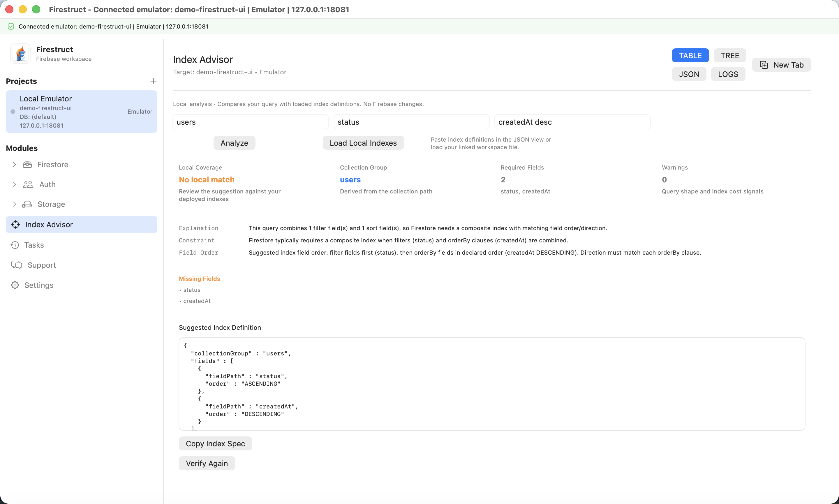
Task: Click the 'Missing Fields' heading
Action: click(x=200, y=279)
